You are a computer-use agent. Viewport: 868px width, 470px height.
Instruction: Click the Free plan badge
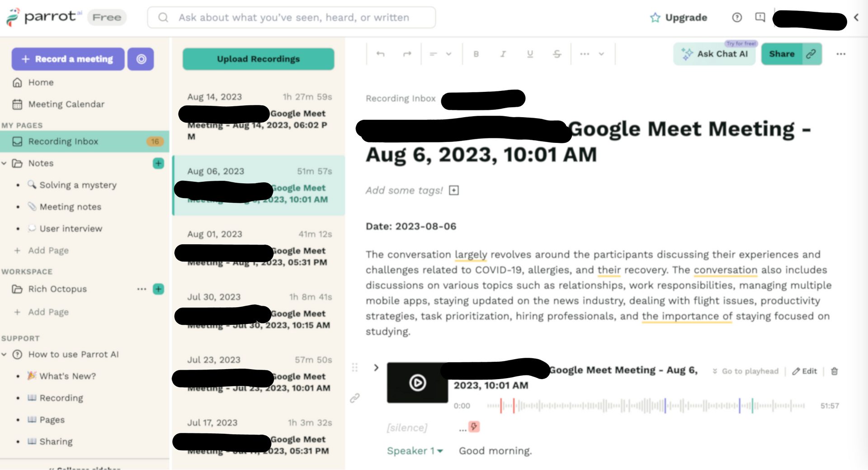(107, 18)
